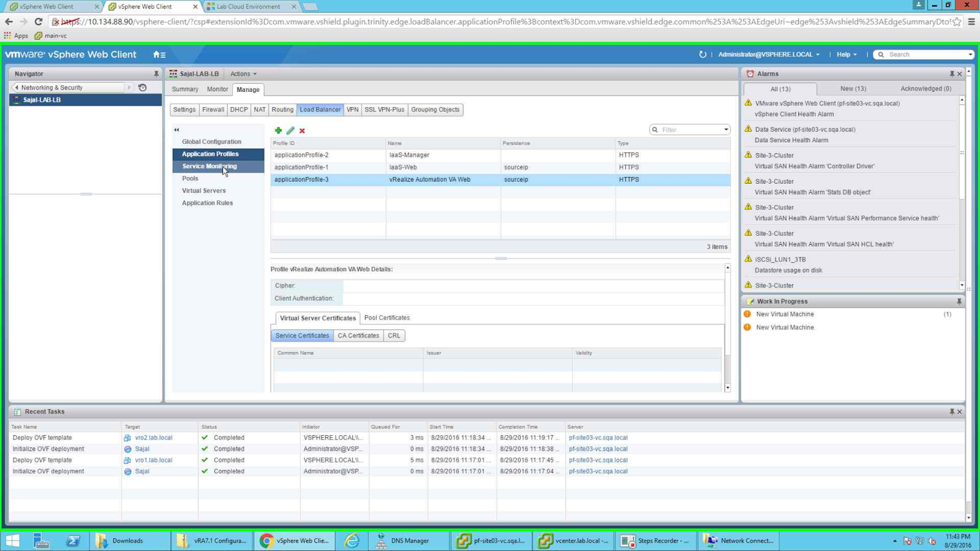Pin the Navigator panel
The image size is (980, 551).
[x=156, y=73]
